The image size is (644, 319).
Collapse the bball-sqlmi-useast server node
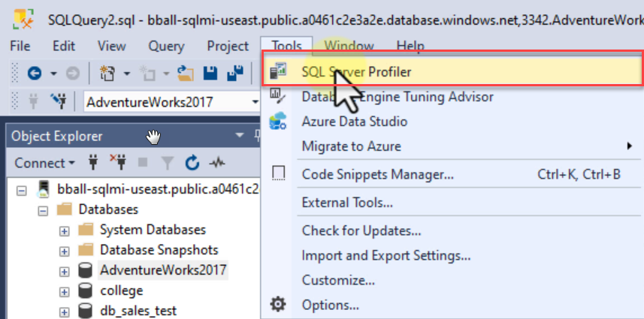coord(21,190)
